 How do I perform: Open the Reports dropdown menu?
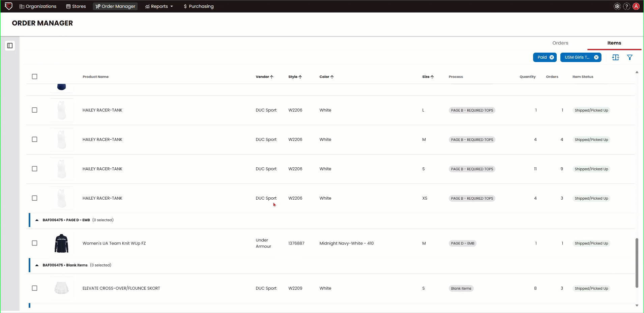point(159,6)
